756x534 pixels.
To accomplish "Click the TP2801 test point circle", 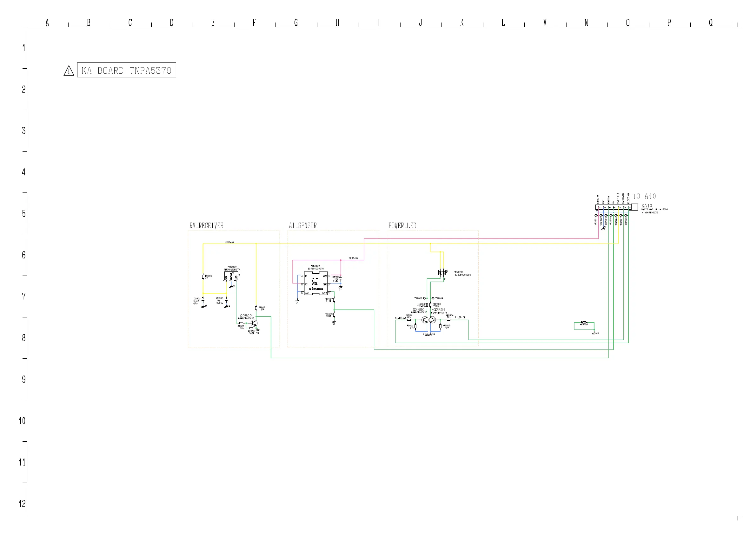I will coord(596,216).
